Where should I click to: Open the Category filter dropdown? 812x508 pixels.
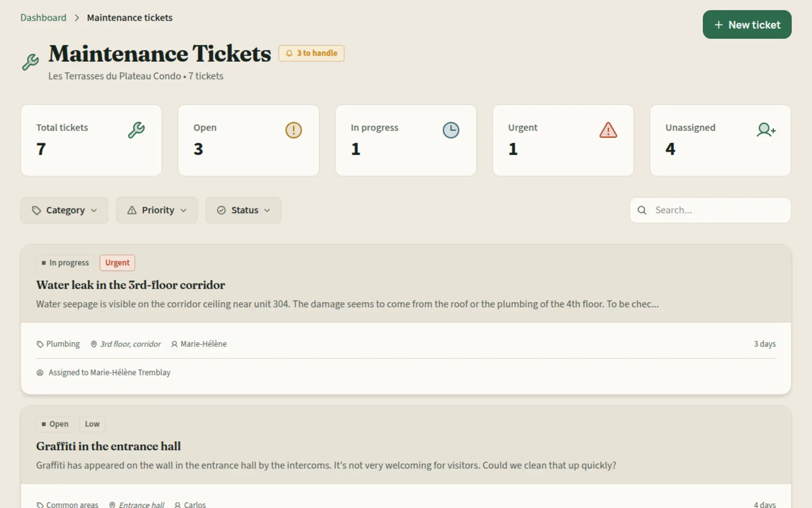(64, 210)
